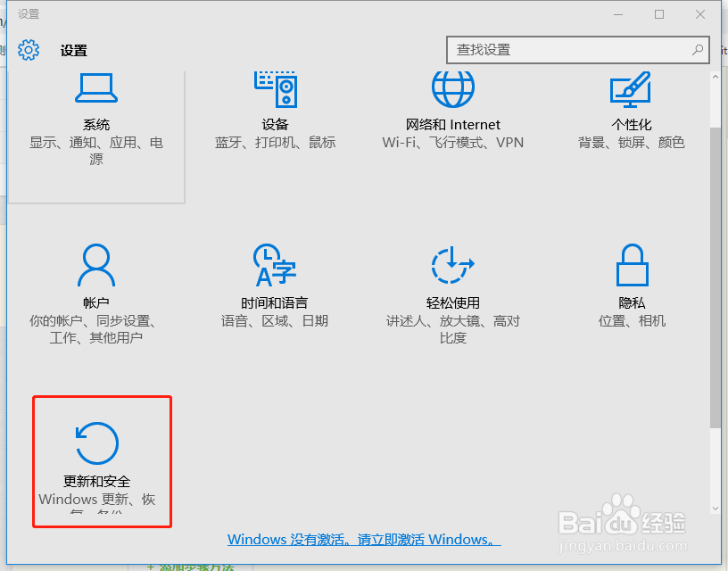Viewport: 728px width, 571px height.
Task: Click the Windows activation link
Action: tap(364, 540)
